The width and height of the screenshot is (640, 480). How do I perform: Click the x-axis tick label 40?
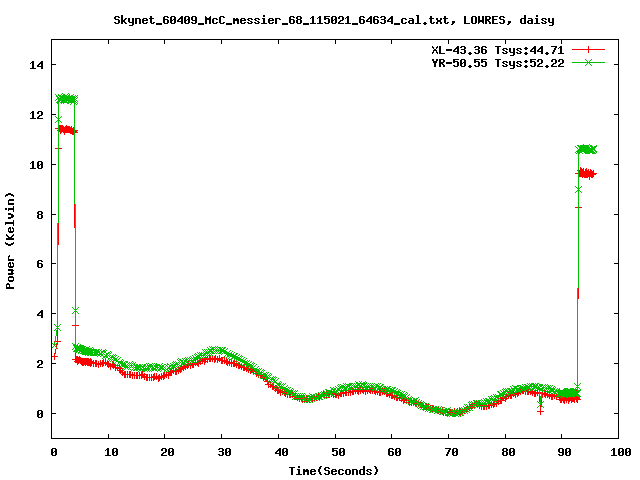281,452
